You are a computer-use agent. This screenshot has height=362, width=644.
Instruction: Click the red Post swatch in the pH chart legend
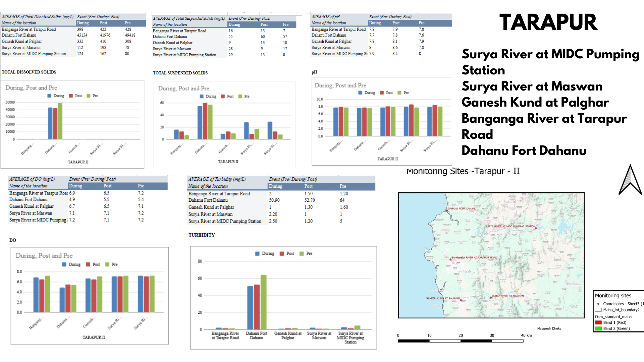pyautogui.click(x=382, y=93)
